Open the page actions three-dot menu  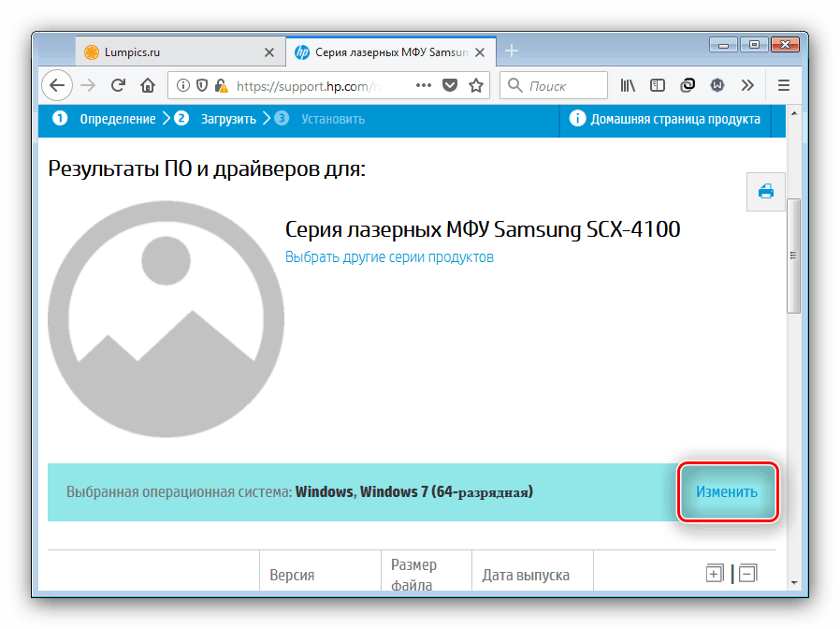click(423, 86)
